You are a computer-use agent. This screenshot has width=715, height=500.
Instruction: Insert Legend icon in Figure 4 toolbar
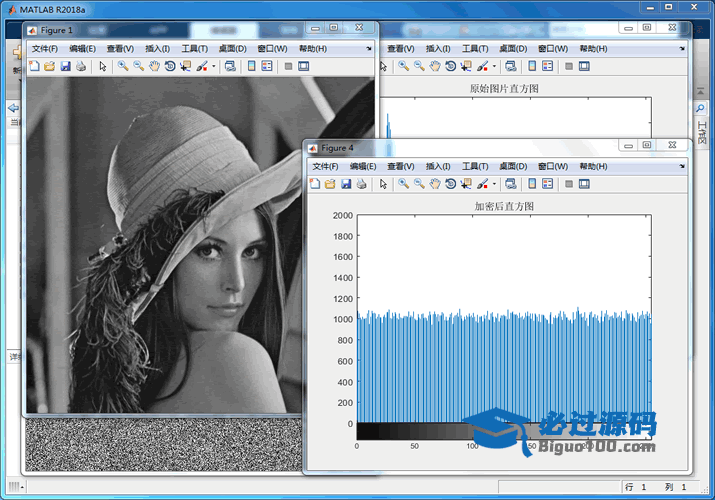coord(548,184)
